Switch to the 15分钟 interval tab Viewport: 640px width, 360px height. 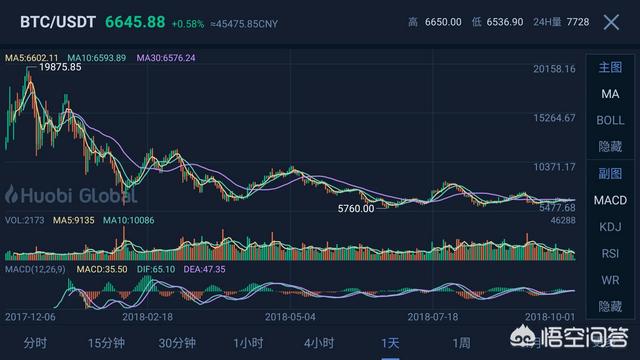(106, 343)
